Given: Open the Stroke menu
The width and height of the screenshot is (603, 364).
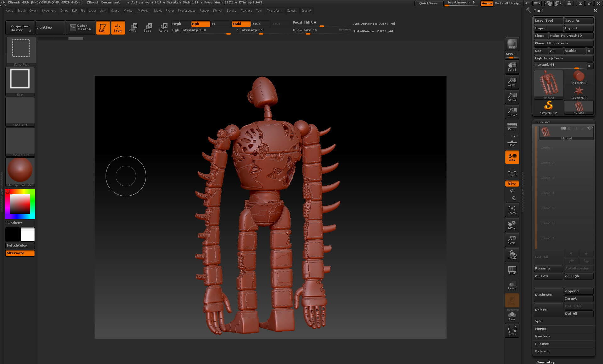Looking at the screenshot, I should (x=231, y=11).
